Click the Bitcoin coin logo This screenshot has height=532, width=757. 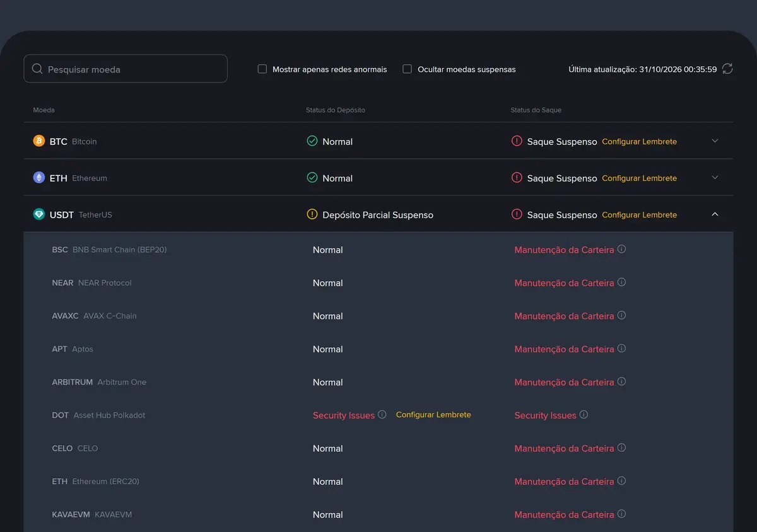(39, 141)
